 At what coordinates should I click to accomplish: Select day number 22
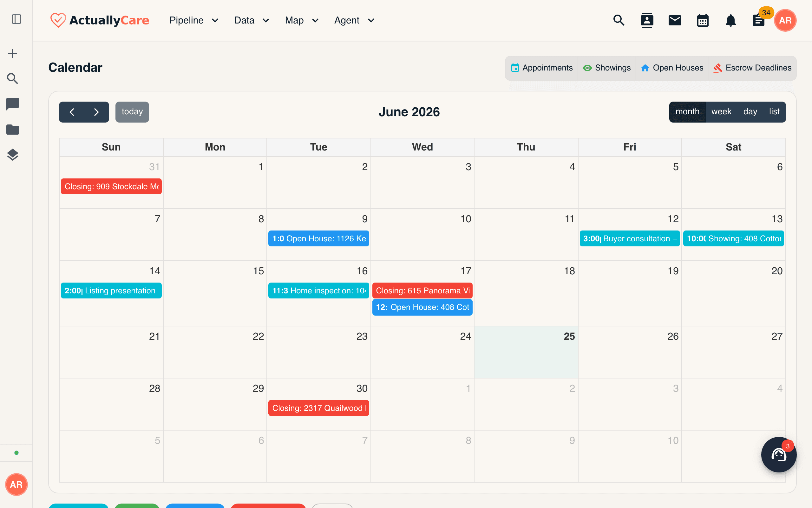258,336
